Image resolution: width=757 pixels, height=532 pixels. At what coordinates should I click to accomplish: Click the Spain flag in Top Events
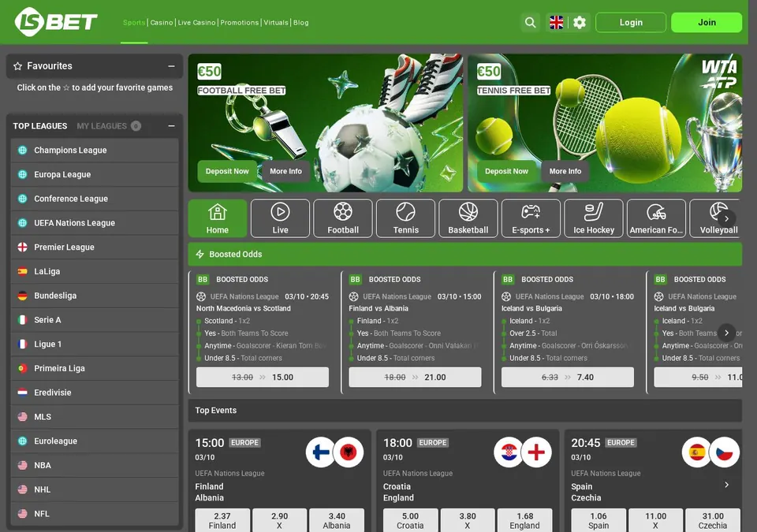[x=696, y=452]
